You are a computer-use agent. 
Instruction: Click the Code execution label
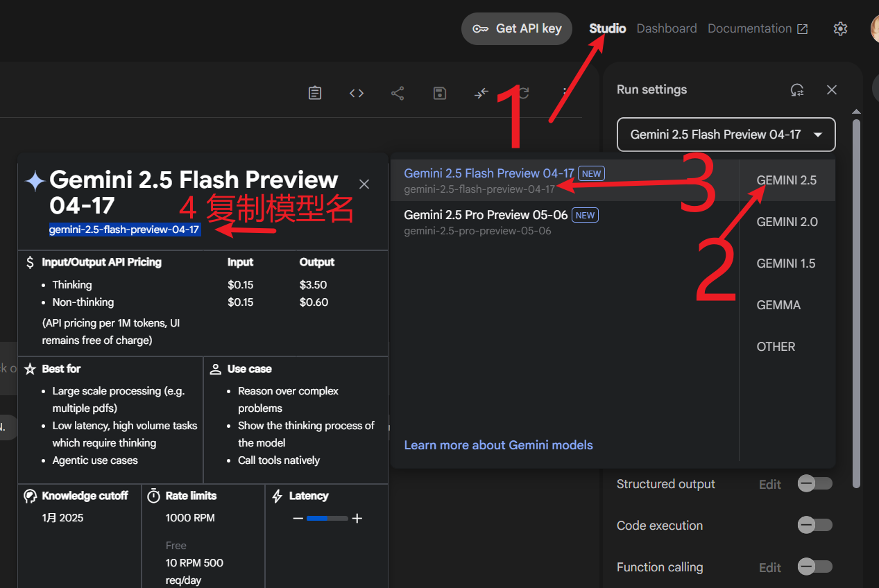click(x=660, y=526)
